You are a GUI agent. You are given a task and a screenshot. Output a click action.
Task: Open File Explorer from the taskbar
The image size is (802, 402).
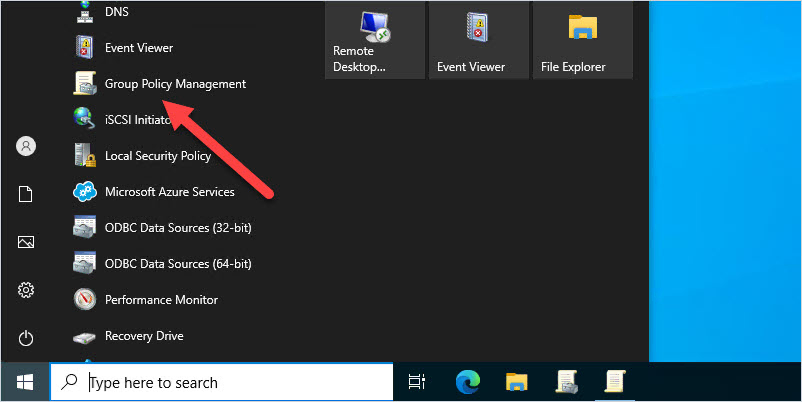(517, 382)
